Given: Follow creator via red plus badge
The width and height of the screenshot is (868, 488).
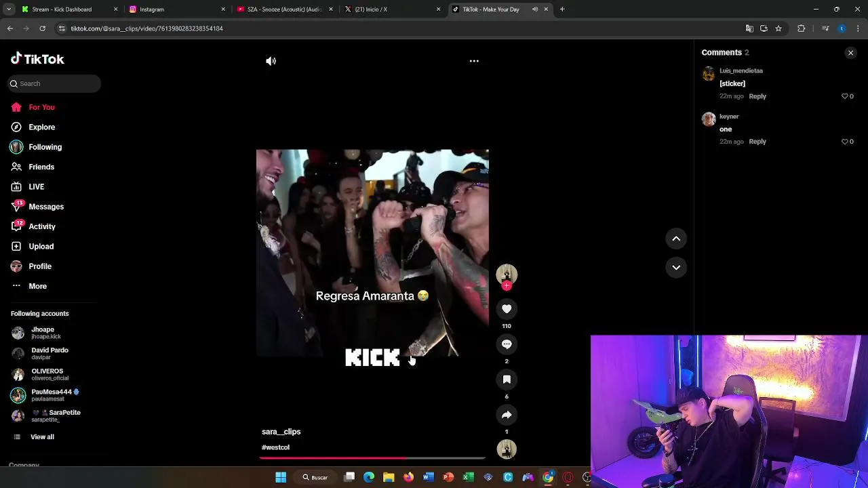Looking at the screenshot, I should 507,286.
